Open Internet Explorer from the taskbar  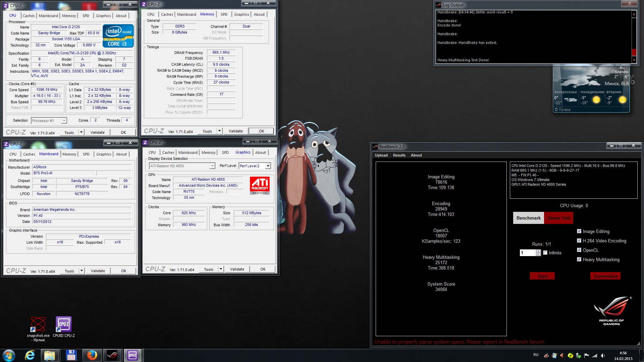30,355
